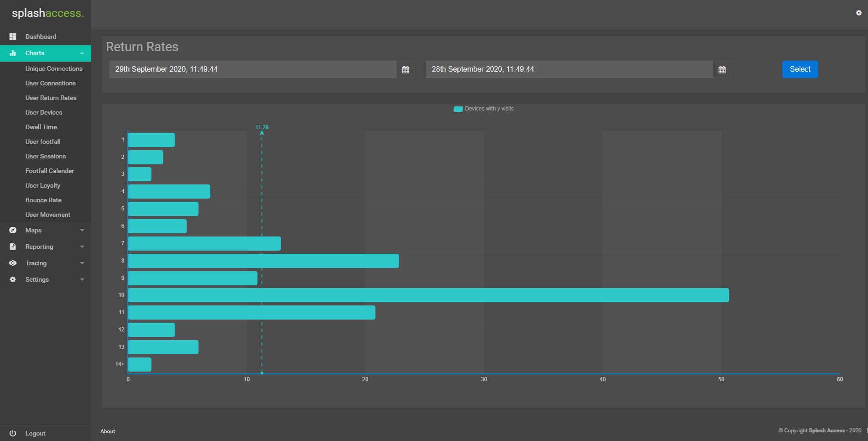The image size is (868, 441).
Task: Click the Maps compass icon
Action: pos(13,230)
